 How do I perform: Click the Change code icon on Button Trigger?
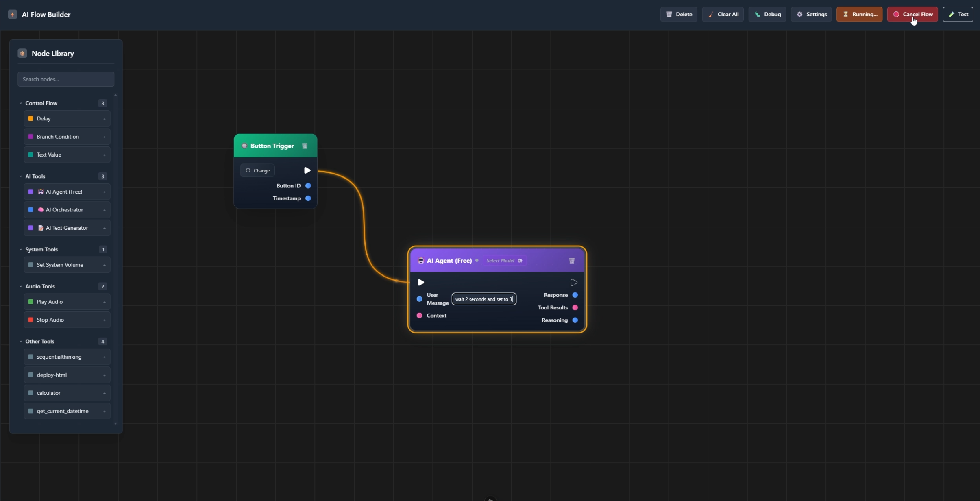click(248, 170)
